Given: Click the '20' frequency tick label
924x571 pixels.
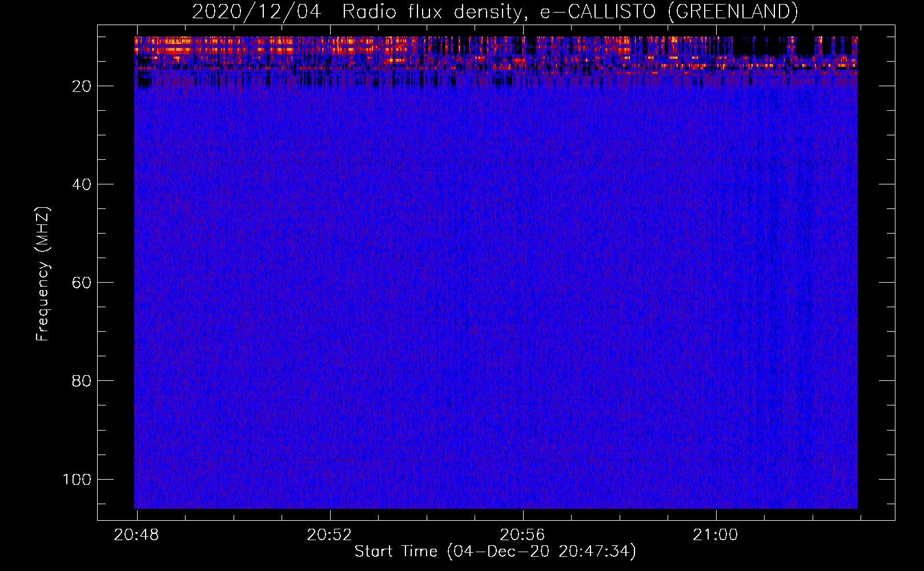Looking at the screenshot, I should (82, 86).
